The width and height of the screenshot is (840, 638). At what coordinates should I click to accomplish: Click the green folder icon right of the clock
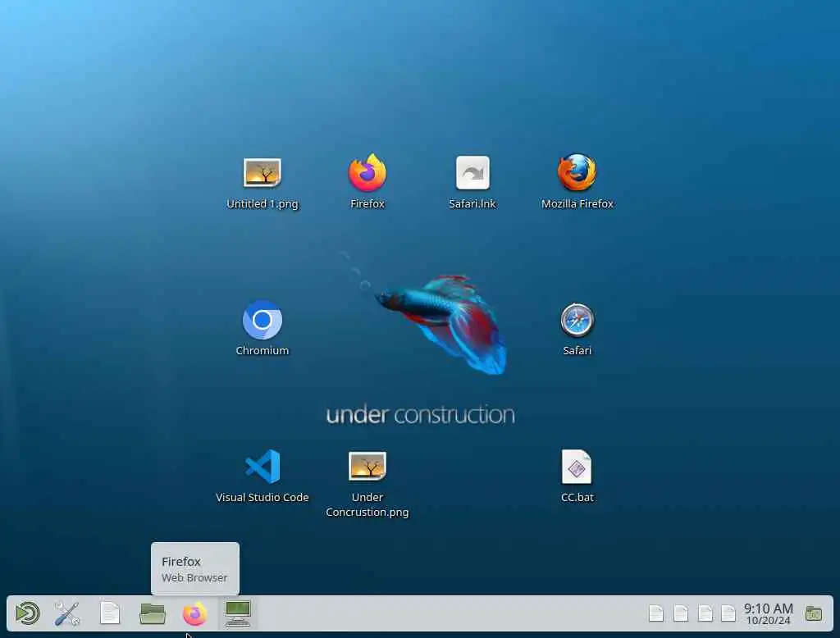point(813,613)
